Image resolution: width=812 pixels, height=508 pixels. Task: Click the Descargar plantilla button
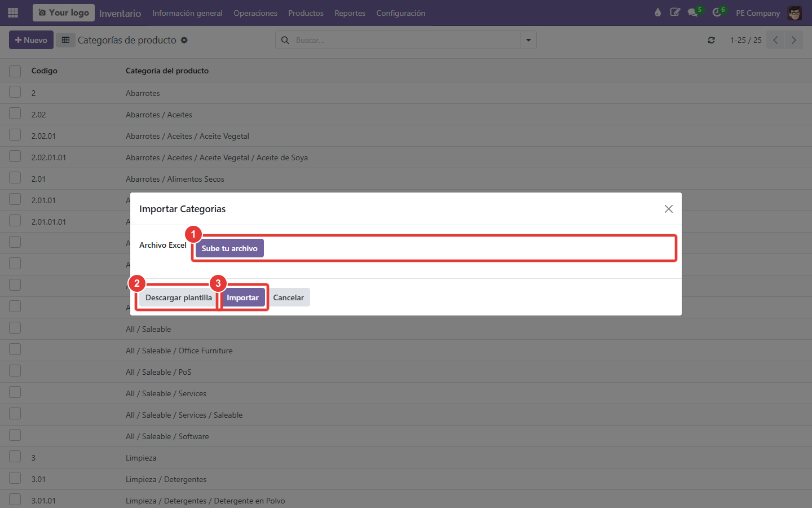pos(179,297)
